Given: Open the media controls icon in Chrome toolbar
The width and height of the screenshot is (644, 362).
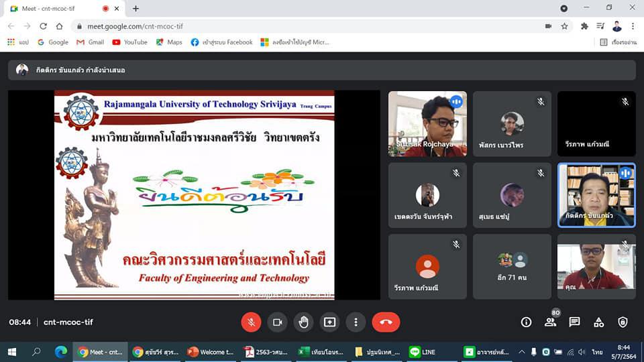Looking at the screenshot, I should coord(600,26).
